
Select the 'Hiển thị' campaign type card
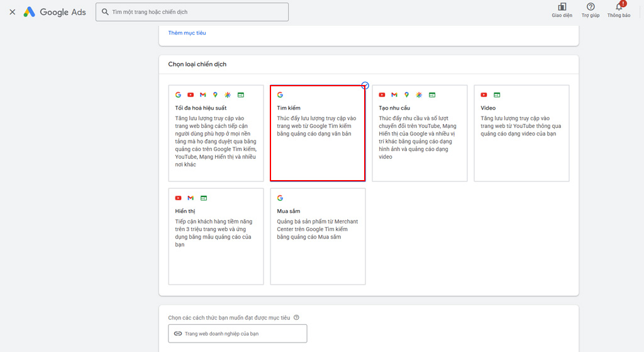click(216, 236)
